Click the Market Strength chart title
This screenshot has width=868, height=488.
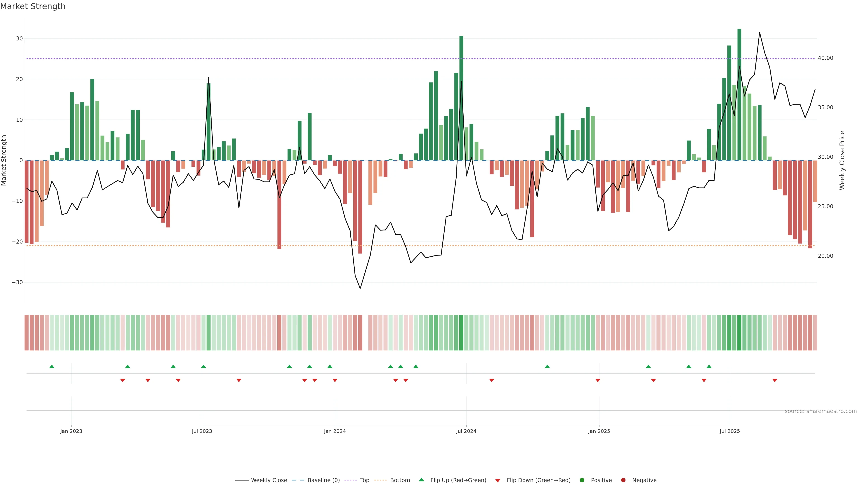coord(33,6)
